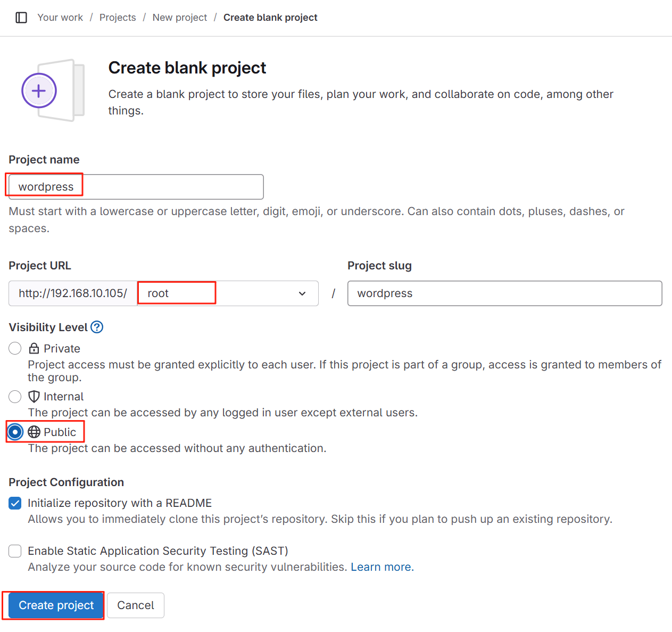672x632 pixels.
Task: Enable Static Application Security Testing checkbox
Action: coord(15,551)
